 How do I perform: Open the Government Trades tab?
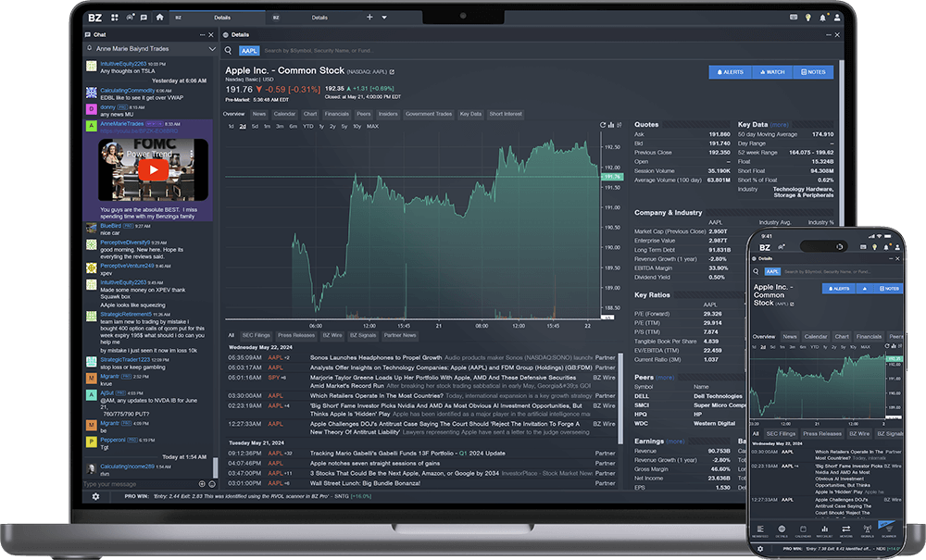click(429, 114)
